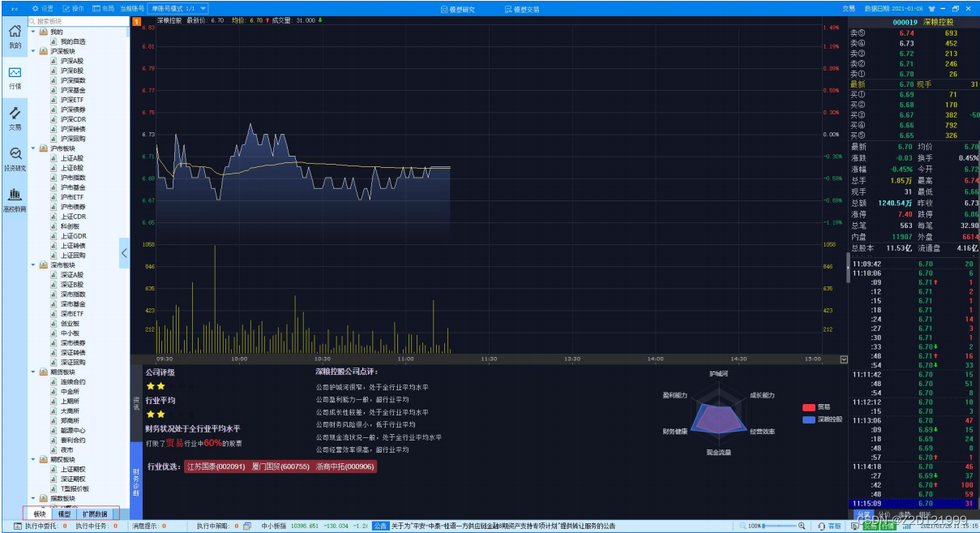The width and height of the screenshot is (980, 533).
Task: Select 沪深ETF in the tree
Action: coord(71,100)
